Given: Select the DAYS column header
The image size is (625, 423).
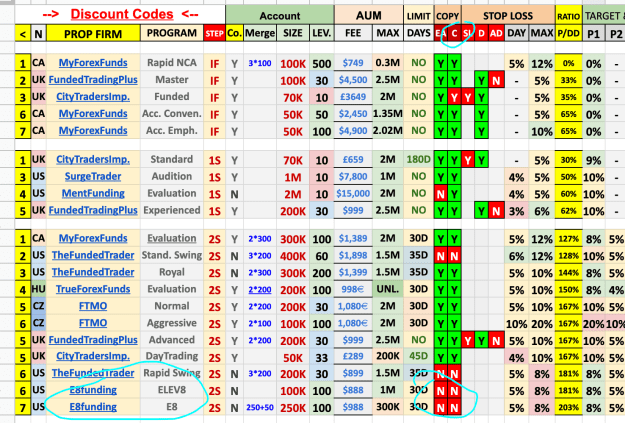Looking at the screenshot, I should [419, 33].
